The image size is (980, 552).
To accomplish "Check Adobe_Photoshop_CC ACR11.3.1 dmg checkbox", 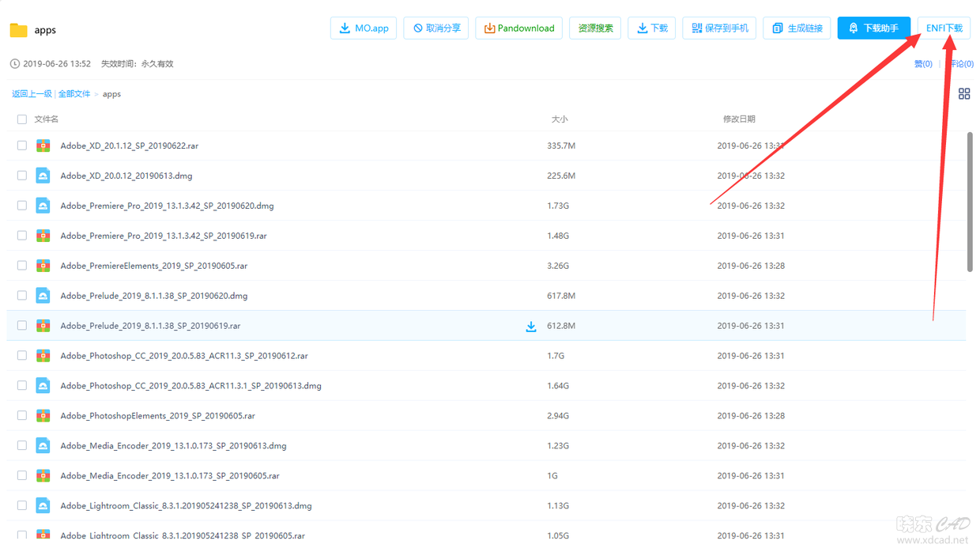I will 22,386.
